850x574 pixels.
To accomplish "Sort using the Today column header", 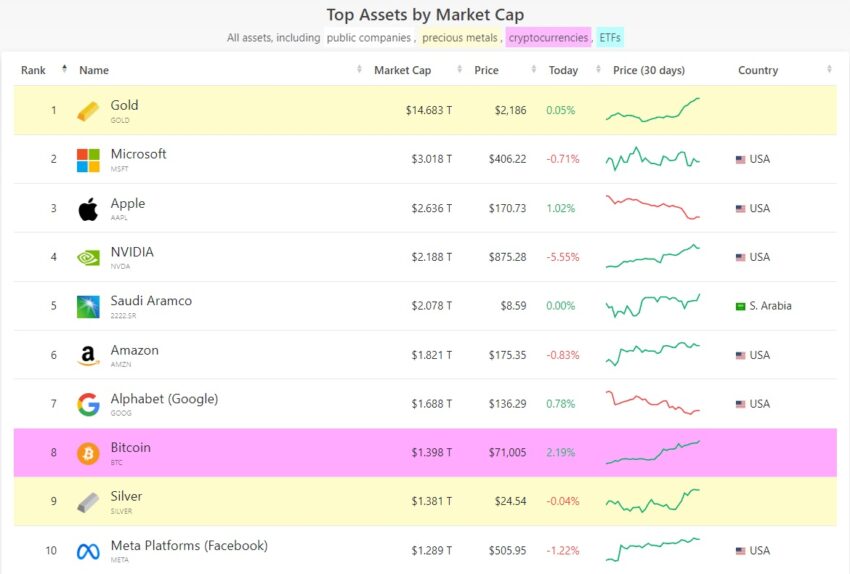I will pyautogui.click(x=563, y=70).
